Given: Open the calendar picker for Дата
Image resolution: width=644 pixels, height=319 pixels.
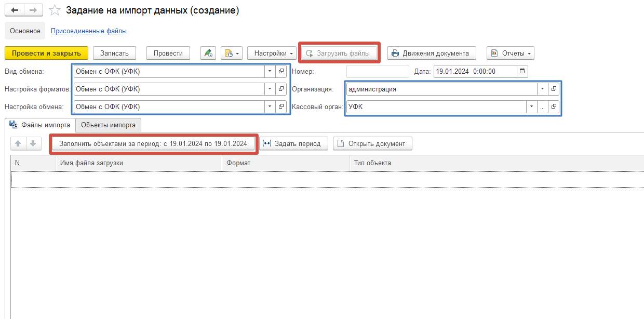Looking at the screenshot, I should (x=522, y=72).
